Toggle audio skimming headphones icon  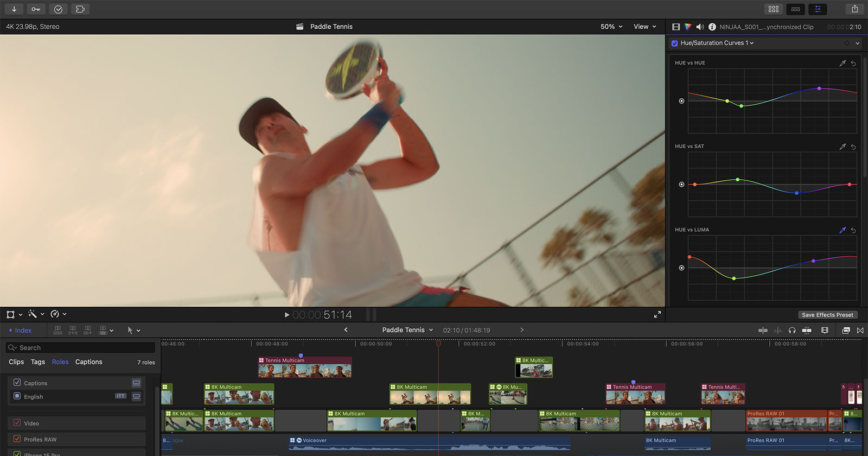click(x=792, y=330)
